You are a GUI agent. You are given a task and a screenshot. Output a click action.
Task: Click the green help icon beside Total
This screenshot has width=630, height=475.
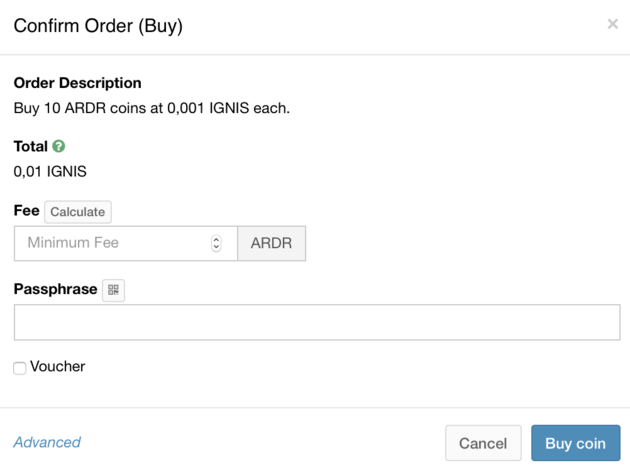[x=59, y=146]
